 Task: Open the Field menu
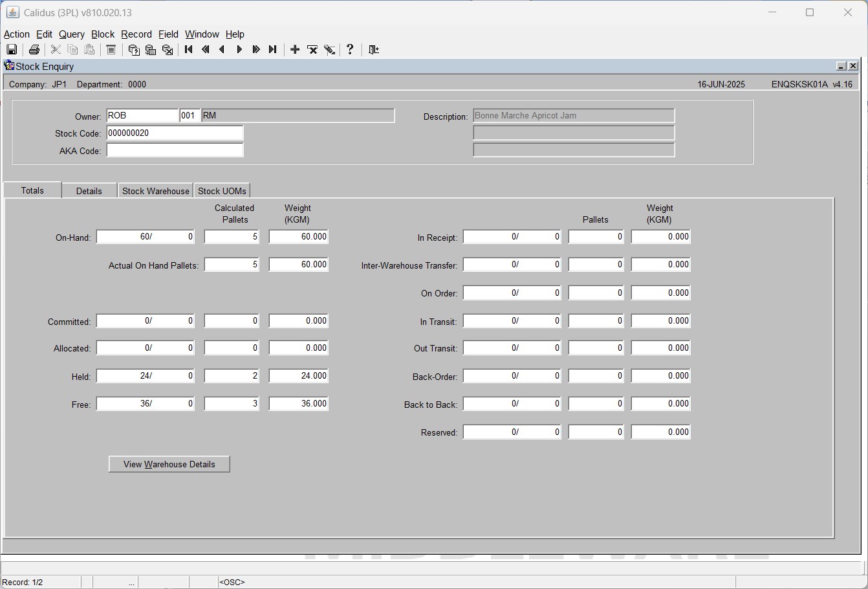(168, 34)
